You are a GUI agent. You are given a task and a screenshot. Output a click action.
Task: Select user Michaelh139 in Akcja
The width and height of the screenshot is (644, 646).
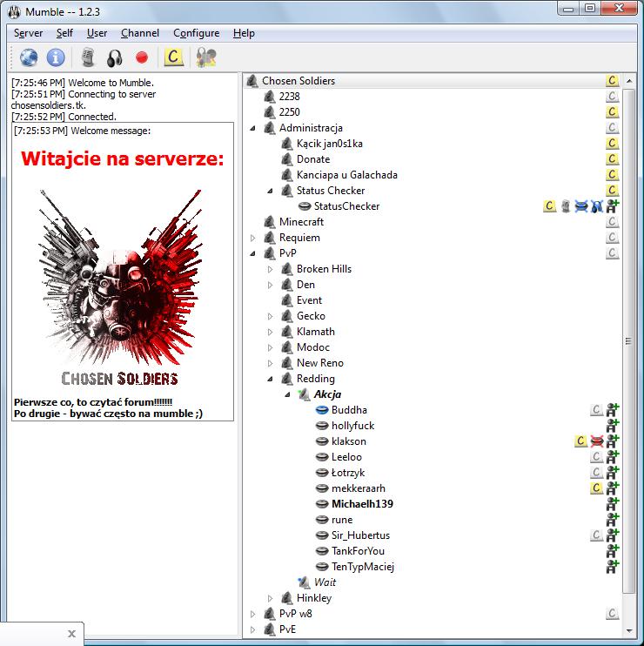362,503
